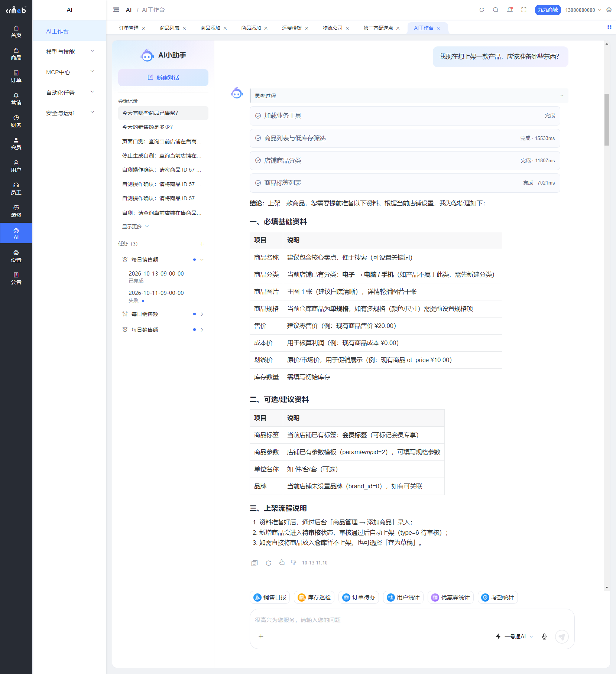
Task: Give the AI reply a thumbs down
Action: 294,563
